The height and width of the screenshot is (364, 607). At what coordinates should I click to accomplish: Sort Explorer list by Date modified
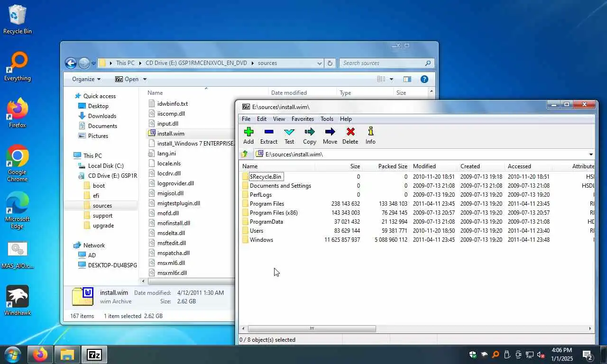pos(303,93)
